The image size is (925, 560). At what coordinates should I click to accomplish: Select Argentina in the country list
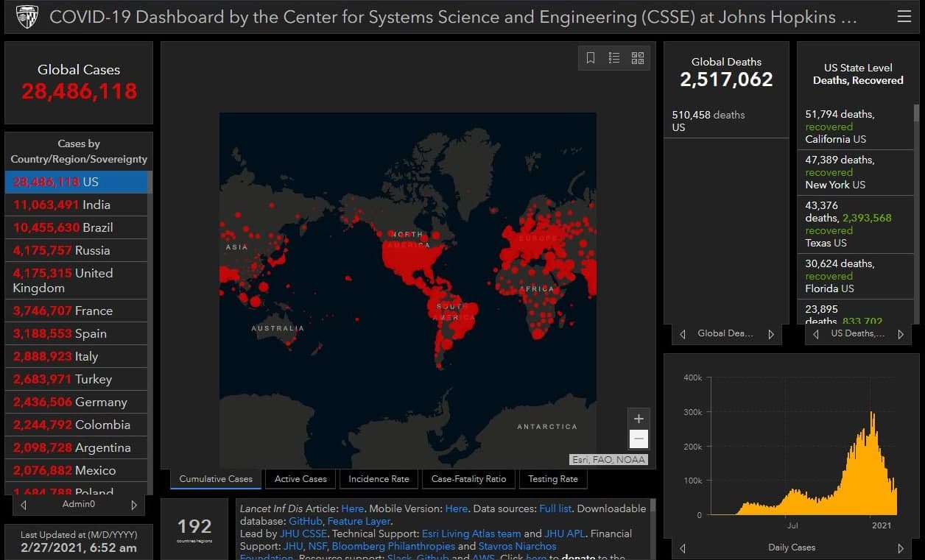pyautogui.click(x=76, y=447)
